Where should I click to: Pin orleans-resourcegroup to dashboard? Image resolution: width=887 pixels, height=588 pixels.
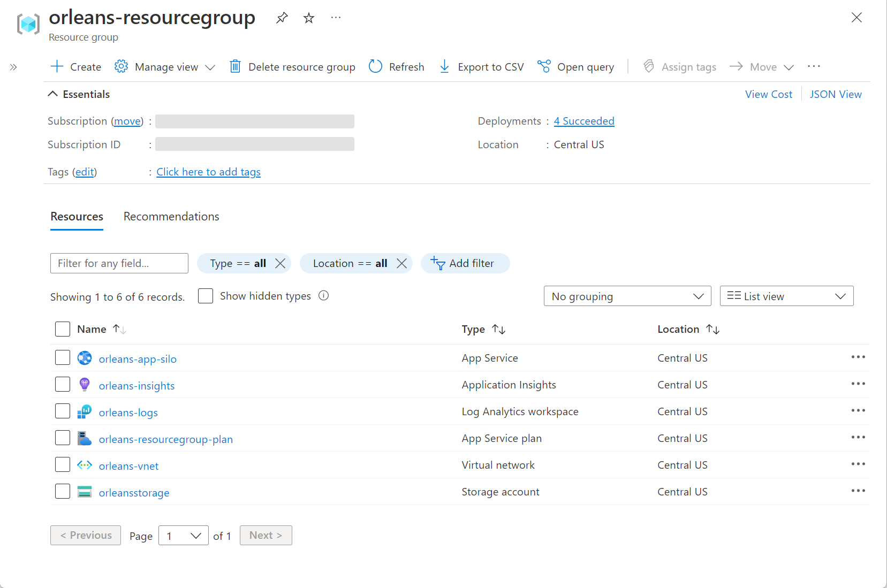pyautogui.click(x=282, y=18)
